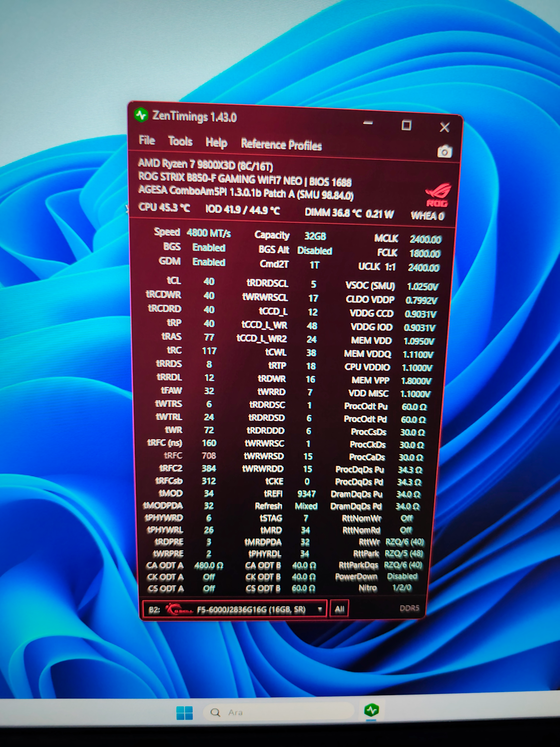Select the MEM VDD value '1.0950V'
560x747 pixels.
click(419, 341)
